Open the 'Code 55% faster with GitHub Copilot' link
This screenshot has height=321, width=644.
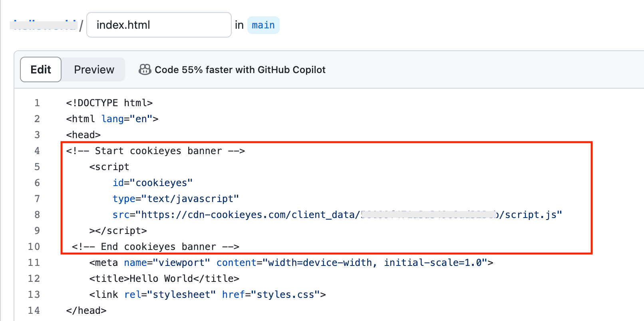pos(240,70)
